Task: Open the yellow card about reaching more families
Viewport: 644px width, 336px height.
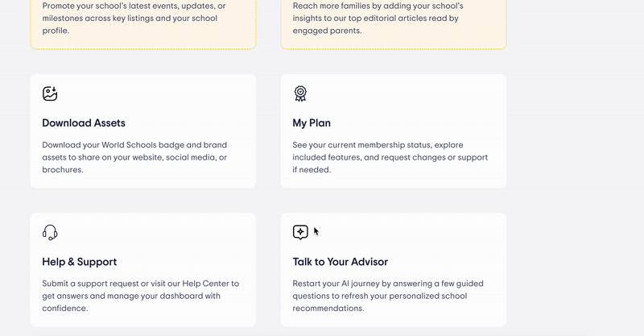Action: point(393,20)
